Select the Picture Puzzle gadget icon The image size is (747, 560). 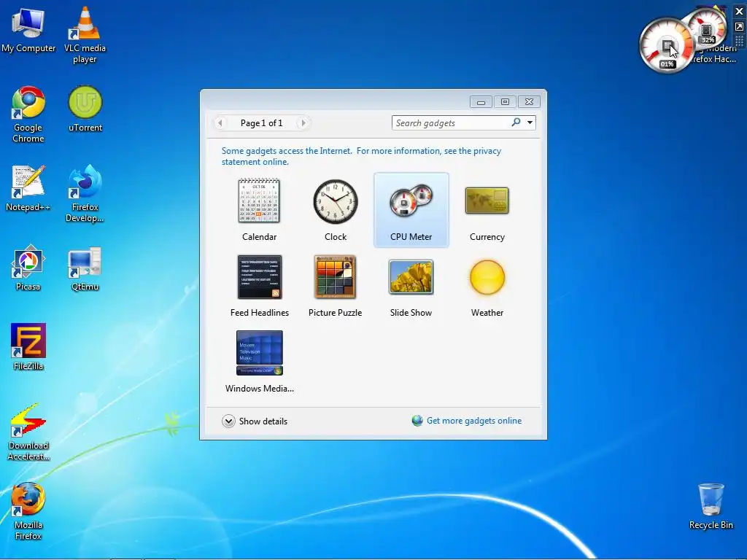pos(335,276)
